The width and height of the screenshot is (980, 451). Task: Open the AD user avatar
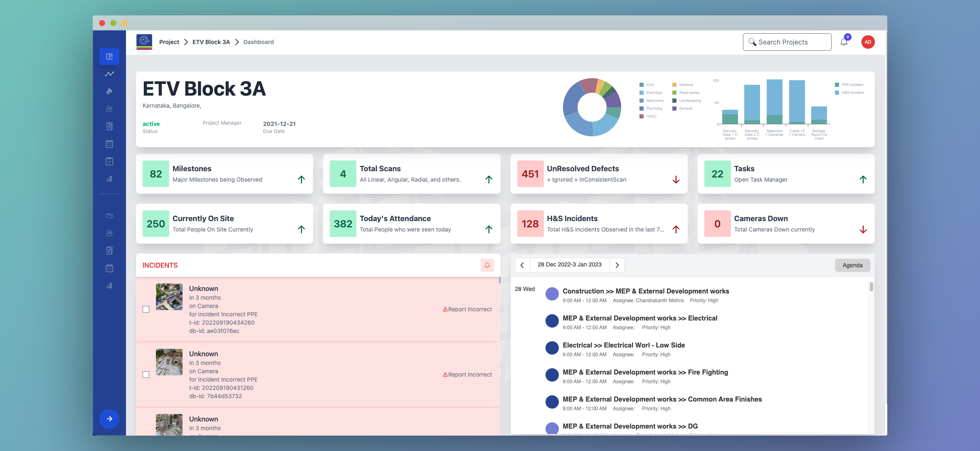click(x=868, y=42)
